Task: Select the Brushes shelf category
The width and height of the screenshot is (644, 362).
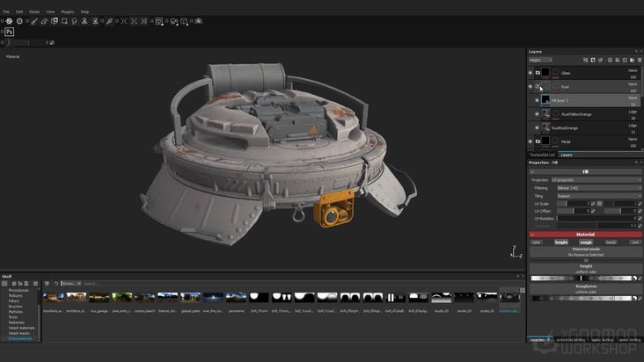Action: pos(16,307)
